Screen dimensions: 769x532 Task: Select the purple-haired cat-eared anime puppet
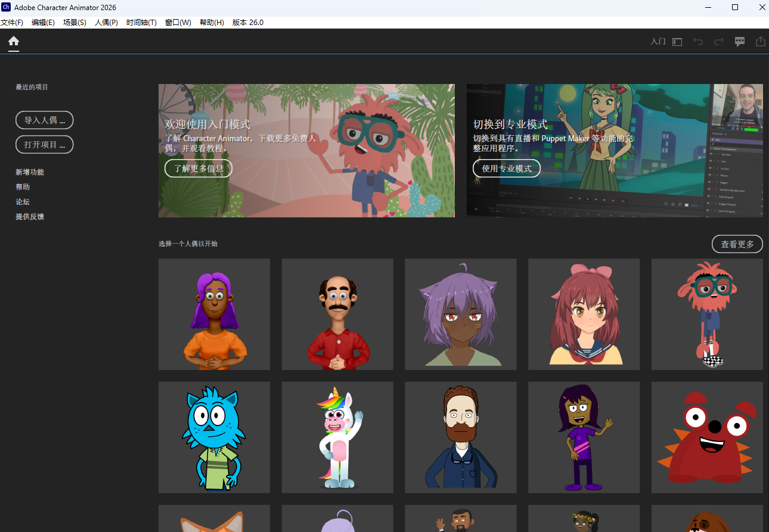coord(461,314)
